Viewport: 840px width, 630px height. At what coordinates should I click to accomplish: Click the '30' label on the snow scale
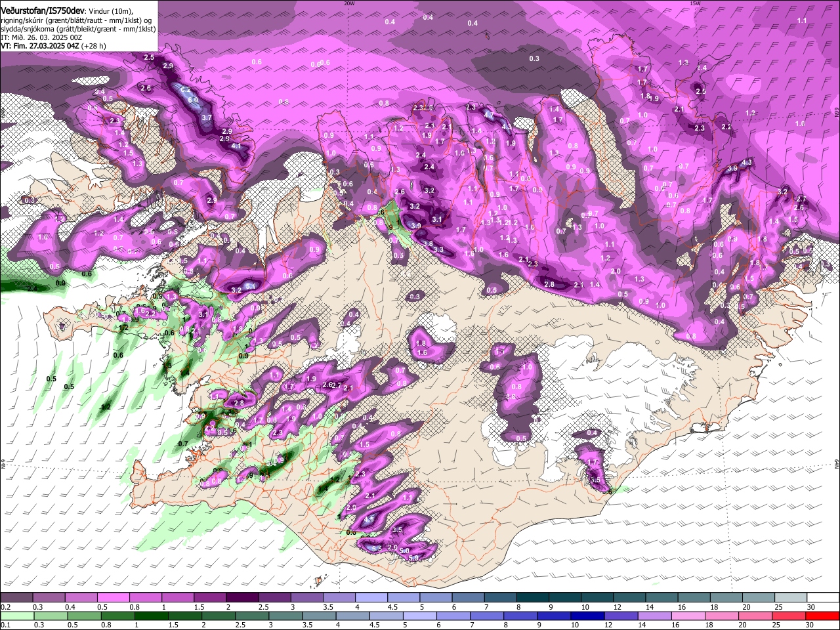(810, 607)
